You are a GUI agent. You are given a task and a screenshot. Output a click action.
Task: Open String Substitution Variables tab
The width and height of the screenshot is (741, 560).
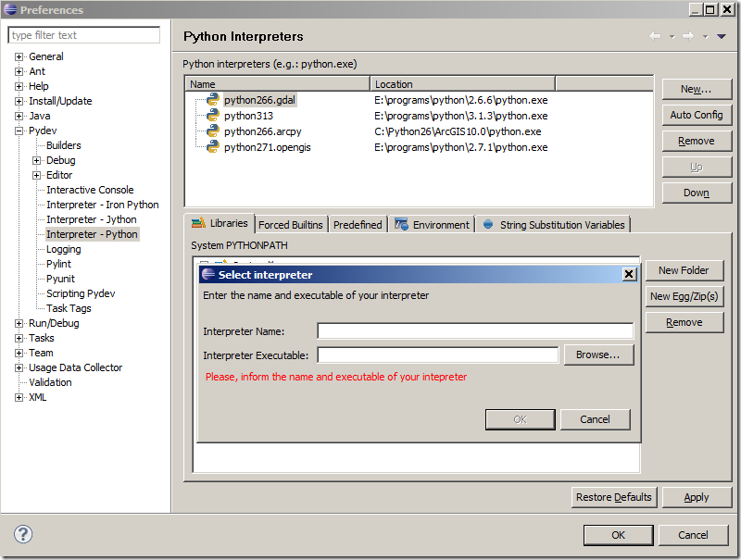[x=554, y=225]
